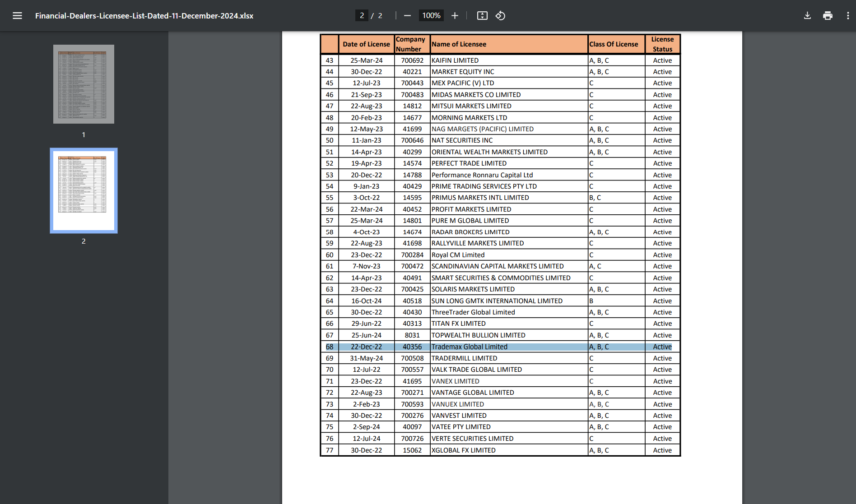This screenshot has height=504, width=856.
Task: Toggle the sidebar menu hamburger icon
Action: click(x=17, y=16)
